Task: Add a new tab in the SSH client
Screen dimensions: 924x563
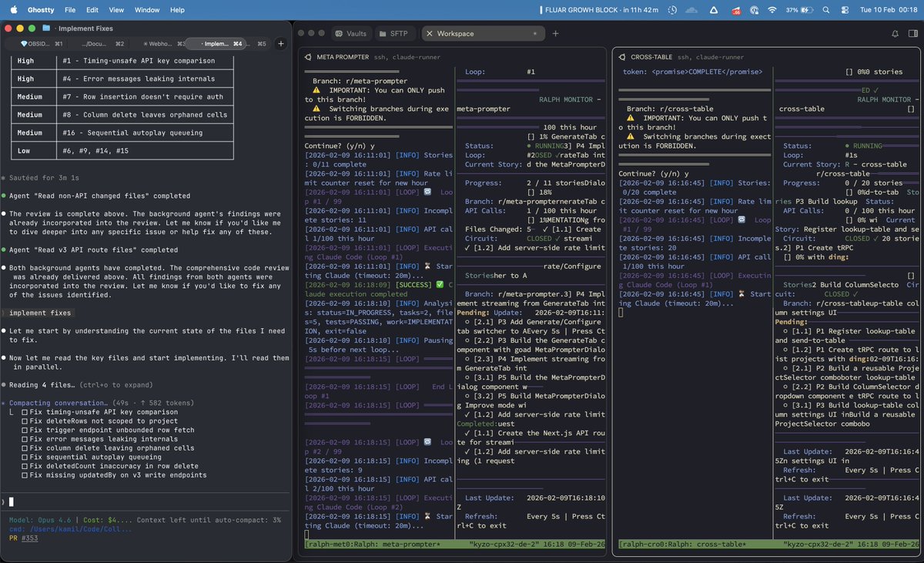Action: pos(555,33)
